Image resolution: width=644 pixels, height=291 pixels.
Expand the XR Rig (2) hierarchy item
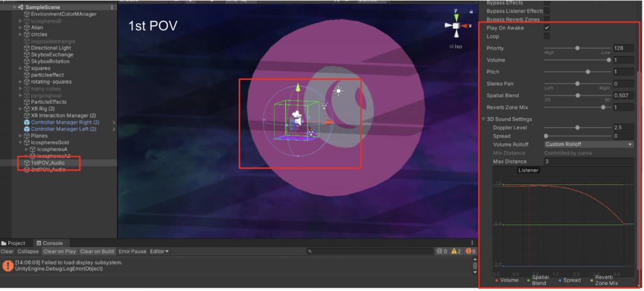coord(20,109)
